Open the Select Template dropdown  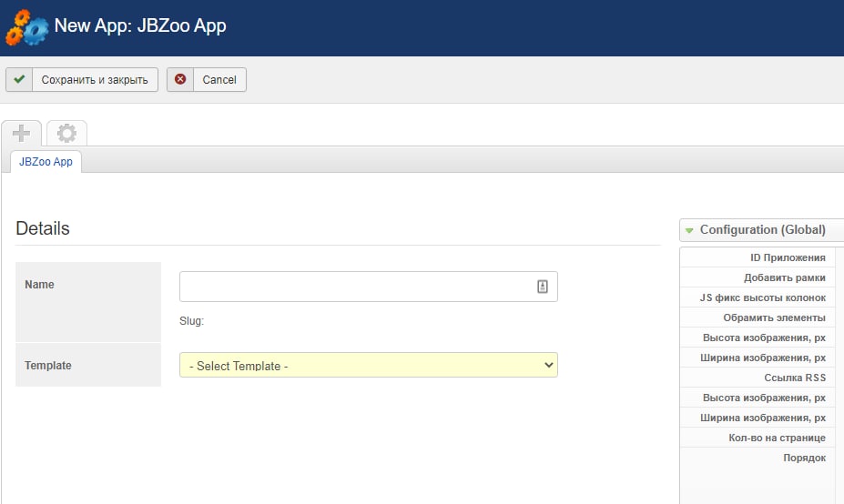pos(368,365)
